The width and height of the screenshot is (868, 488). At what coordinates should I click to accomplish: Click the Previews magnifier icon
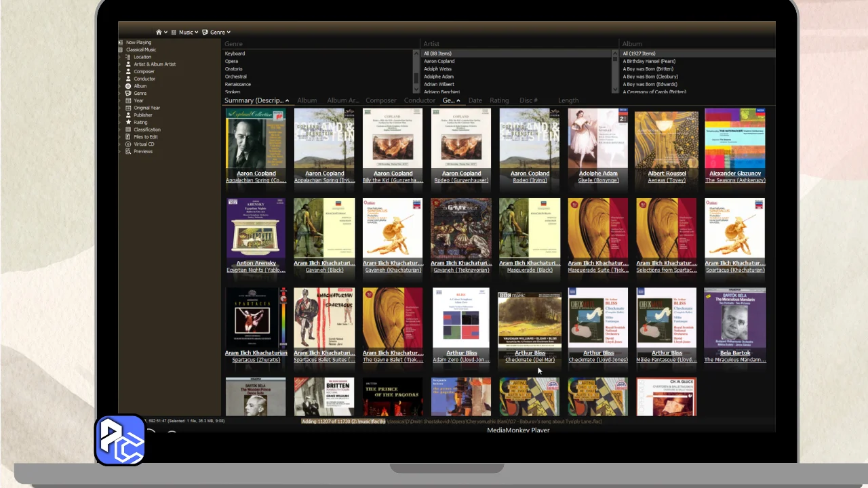click(x=128, y=151)
